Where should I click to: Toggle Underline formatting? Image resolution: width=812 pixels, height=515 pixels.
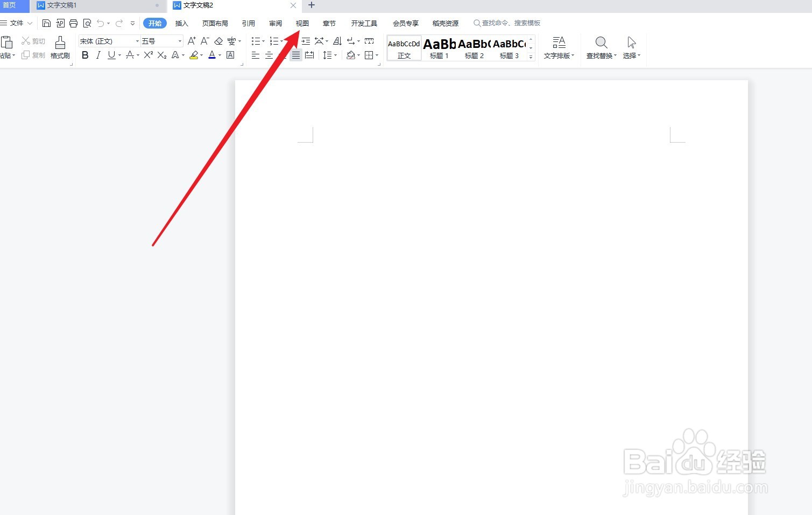click(111, 55)
